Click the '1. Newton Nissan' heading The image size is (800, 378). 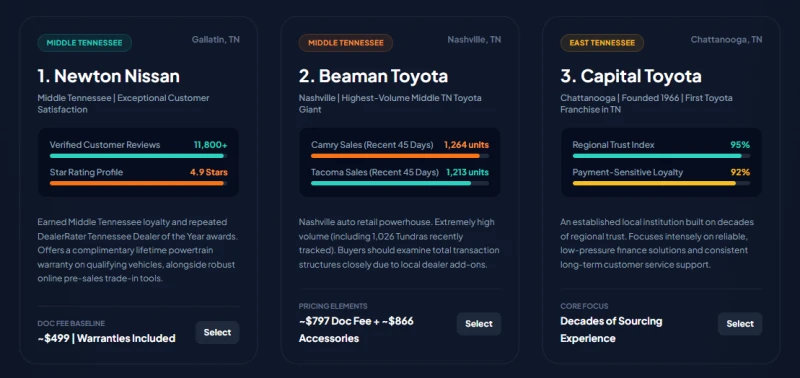[109, 76]
